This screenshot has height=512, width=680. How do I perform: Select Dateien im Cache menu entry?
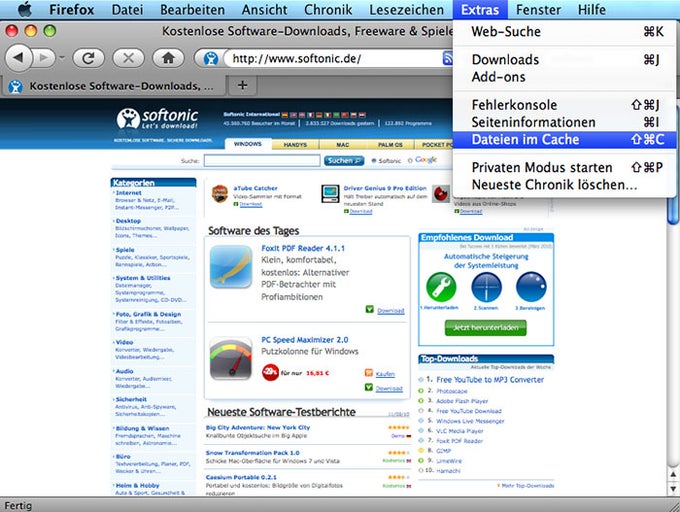564,140
